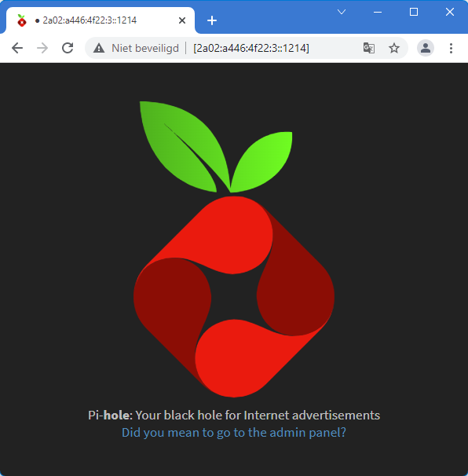The image size is (468, 476).
Task: Maximize the Chrome window
Action: coord(414,12)
